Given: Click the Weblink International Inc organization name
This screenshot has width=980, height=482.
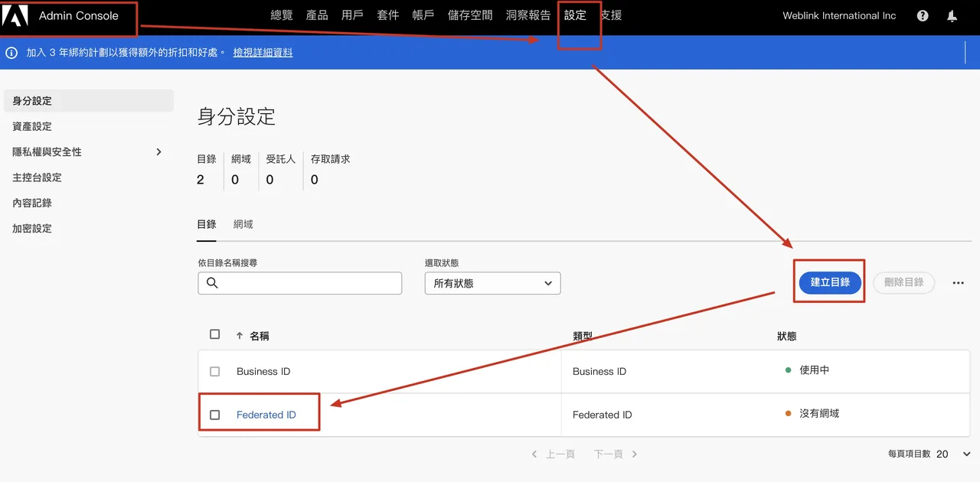Looking at the screenshot, I should click(x=839, y=15).
